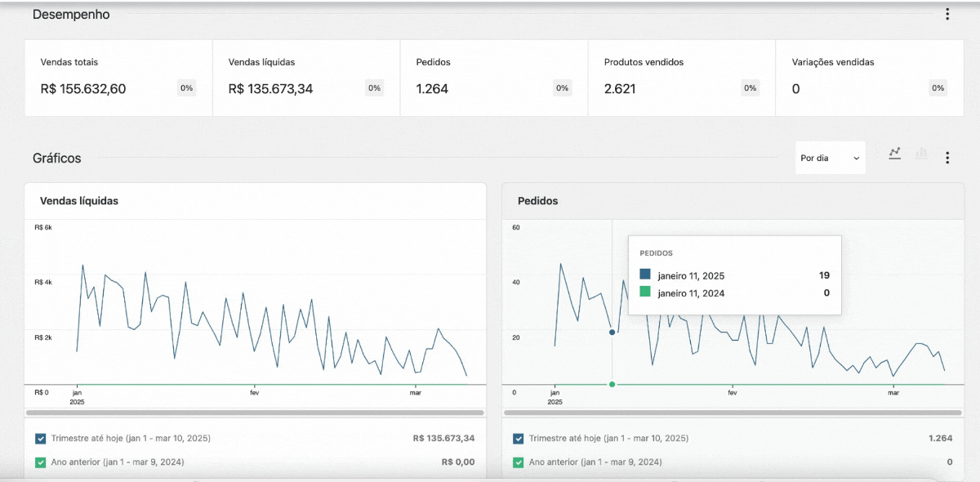Toggle Ano anterior under Vendas líquidas chart
Screen dimensions: 980x482
click(41, 462)
